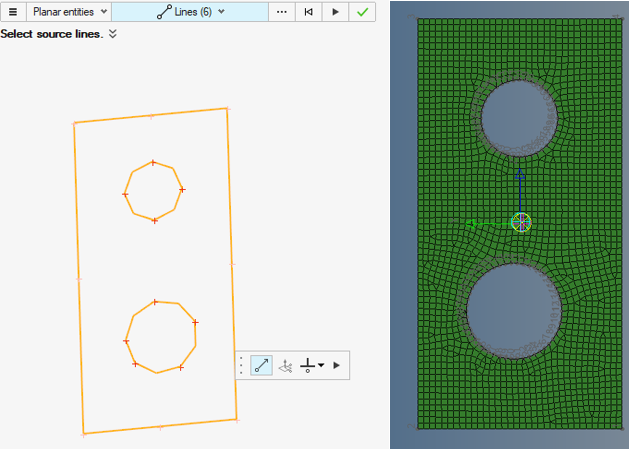Click the three-dots more options button
The width and height of the screenshot is (629, 449).
pos(282,12)
